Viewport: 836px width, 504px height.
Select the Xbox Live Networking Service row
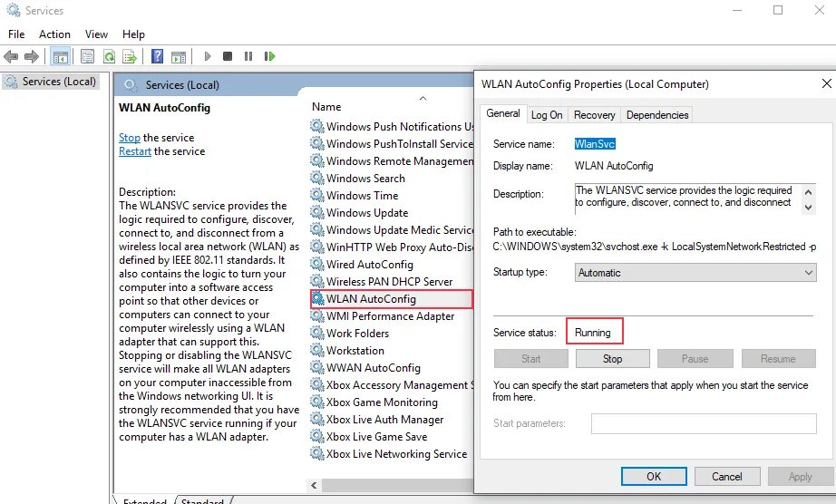[x=392, y=454]
